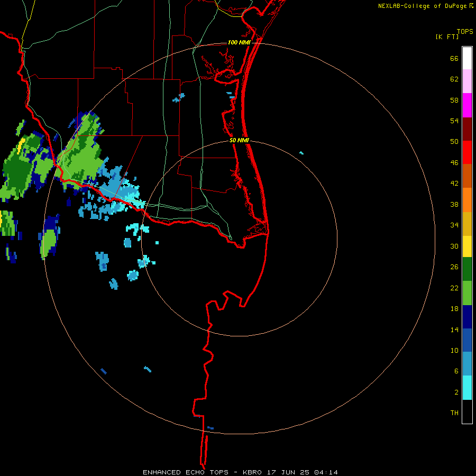476x476 pixels.
Task: Click the ENHANCED ECHO TOPS product title
Action: coord(186,472)
